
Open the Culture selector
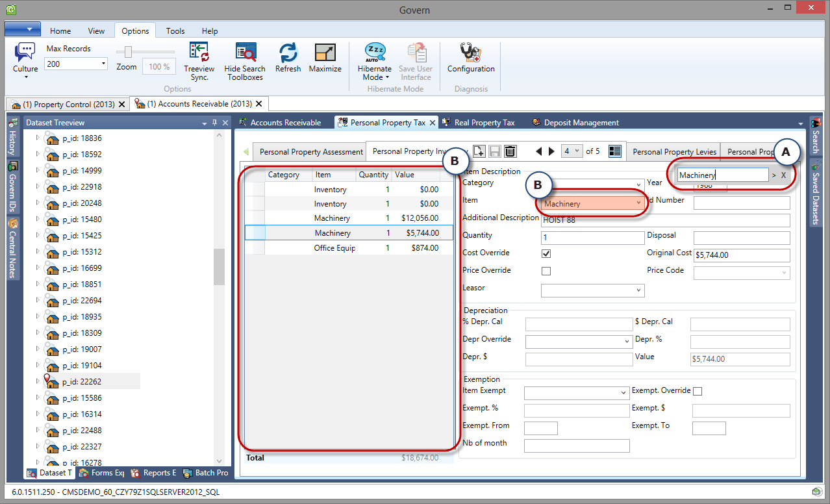pyautogui.click(x=25, y=60)
